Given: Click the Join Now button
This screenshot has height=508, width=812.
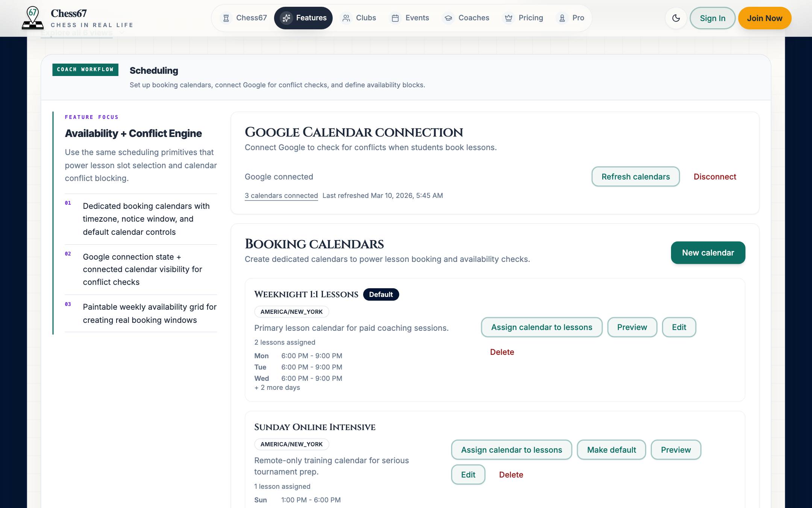Looking at the screenshot, I should pos(765,18).
